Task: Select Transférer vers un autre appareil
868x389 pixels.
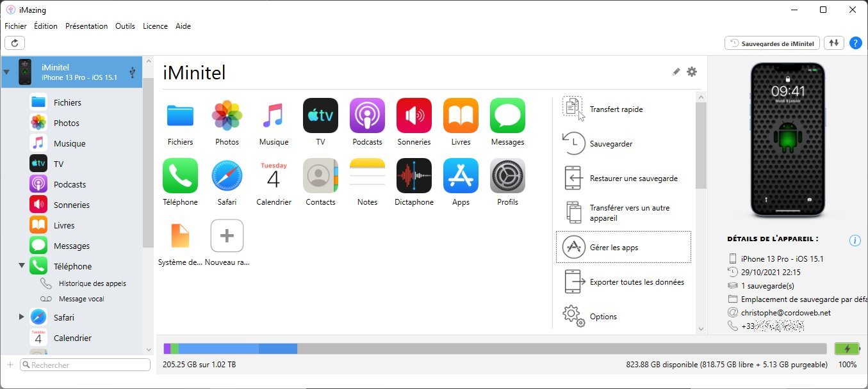Action: [623, 213]
